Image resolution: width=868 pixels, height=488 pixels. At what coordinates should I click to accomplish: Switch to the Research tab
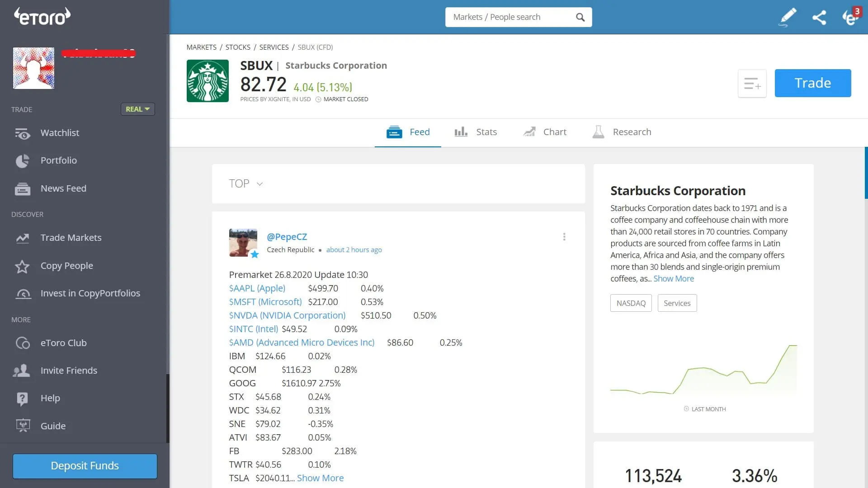click(622, 132)
